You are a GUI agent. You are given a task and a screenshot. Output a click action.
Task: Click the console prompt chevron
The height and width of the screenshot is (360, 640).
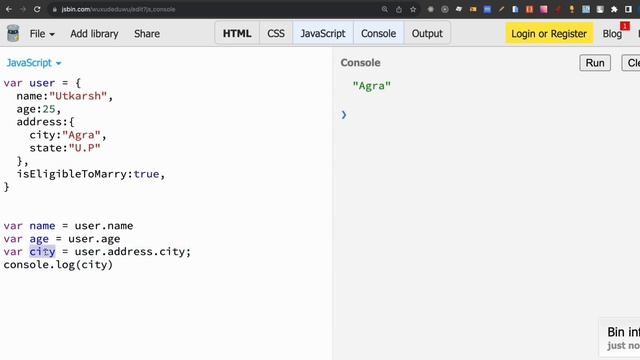(344, 115)
